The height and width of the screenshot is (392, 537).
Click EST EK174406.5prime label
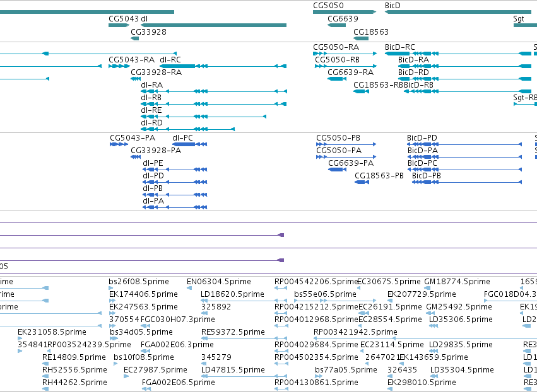pyautogui.click(x=143, y=294)
